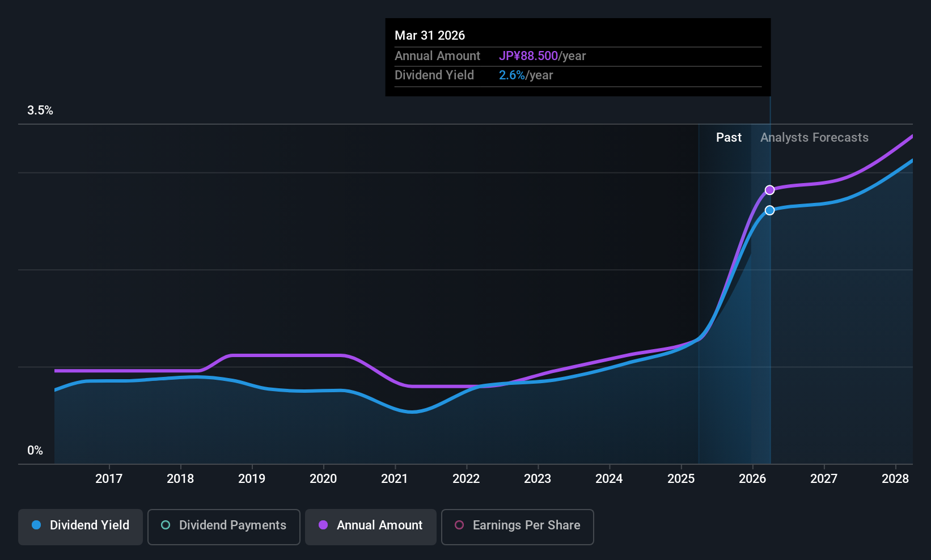Show the Earnings Per Share series
This screenshot has height=560, width=931.
[518, 527]
